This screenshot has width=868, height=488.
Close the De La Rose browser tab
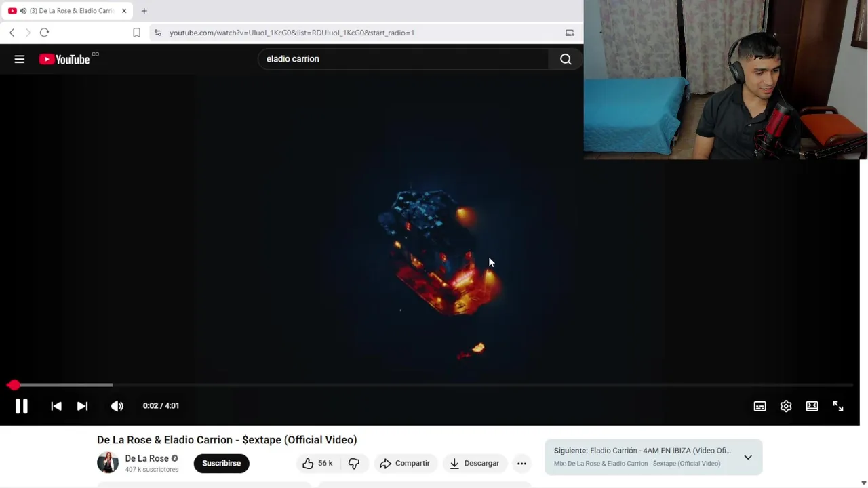click(x=124, y=11)
